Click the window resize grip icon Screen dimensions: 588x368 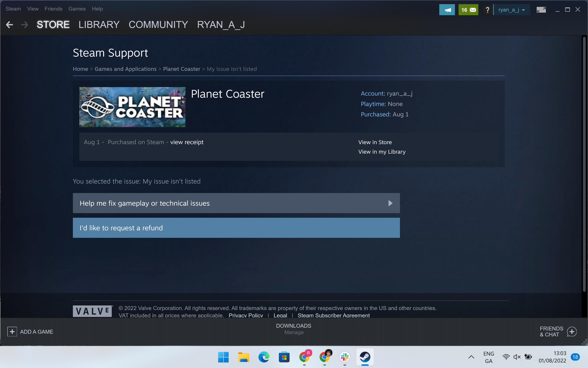(584, 342)
